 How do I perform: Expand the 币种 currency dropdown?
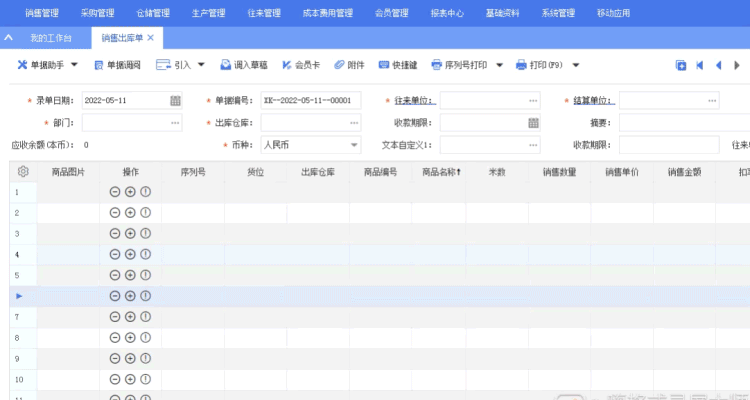354,144
